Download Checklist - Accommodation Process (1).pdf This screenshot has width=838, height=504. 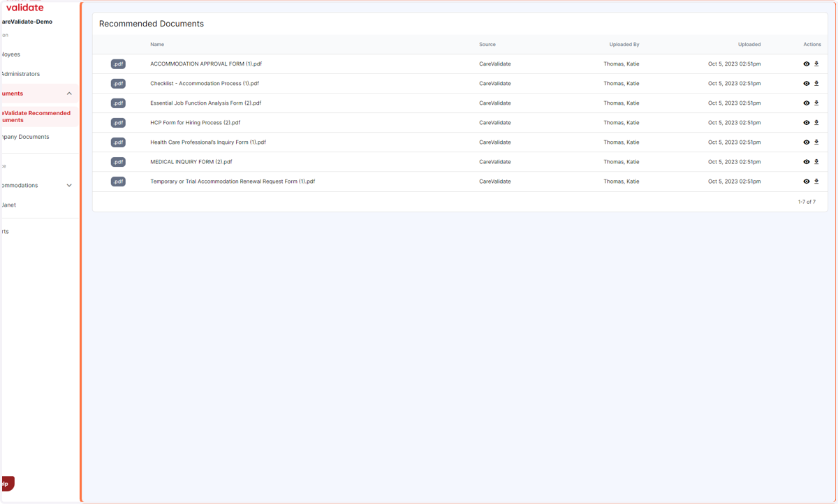(x=816, y=84)
